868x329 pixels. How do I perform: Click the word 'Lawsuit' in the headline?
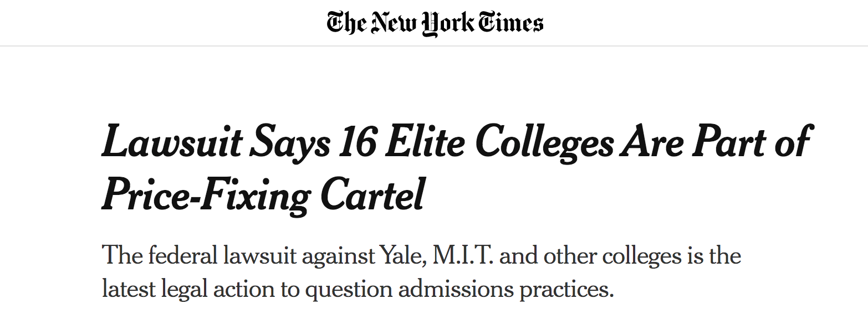click(x=172, y=142)
